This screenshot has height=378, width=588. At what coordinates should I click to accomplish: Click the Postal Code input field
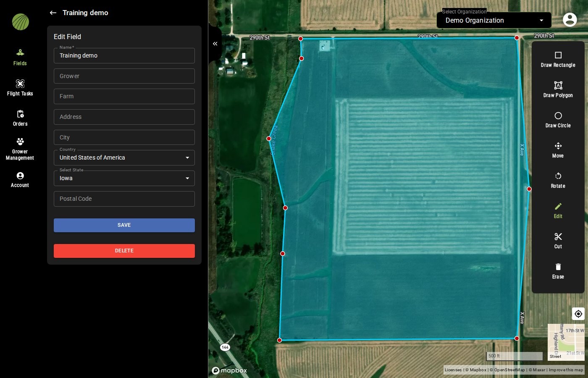[124, 199]
